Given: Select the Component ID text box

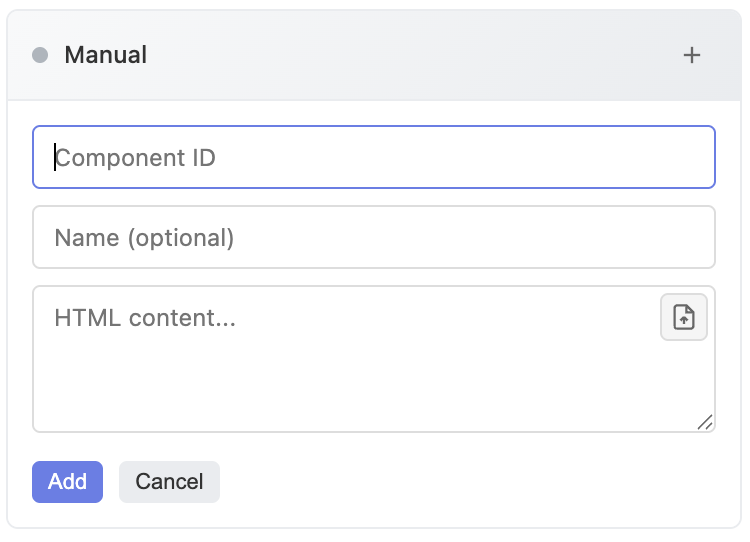Looking at the screenshot, I should click(x=374, y=157).
